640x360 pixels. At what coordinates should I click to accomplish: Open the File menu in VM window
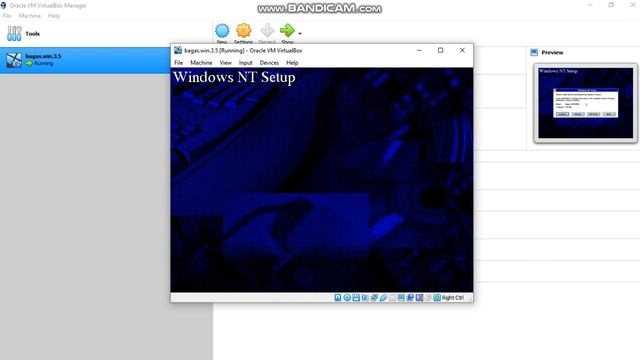[x=179, y=62]
